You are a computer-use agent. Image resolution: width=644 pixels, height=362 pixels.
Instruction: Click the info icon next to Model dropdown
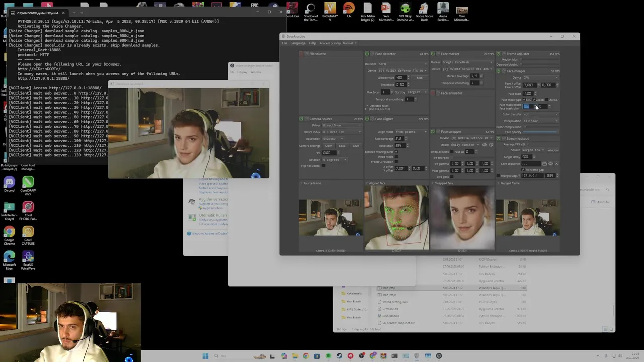coord(491,145)
